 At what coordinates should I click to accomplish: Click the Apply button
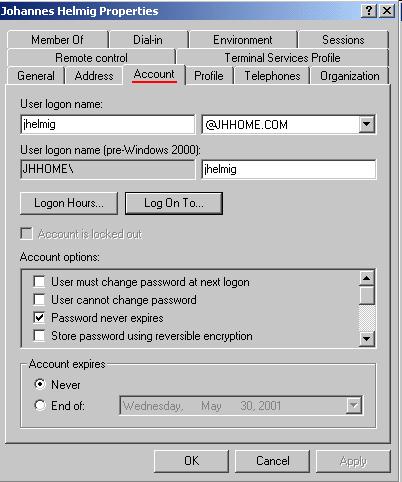pos(353,461)
